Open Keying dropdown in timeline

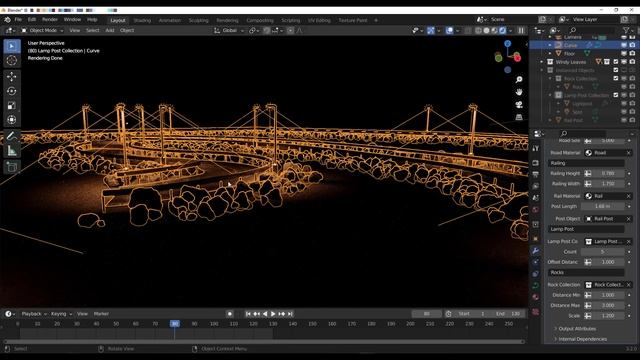pyautogui.click(x=61, y=314)
